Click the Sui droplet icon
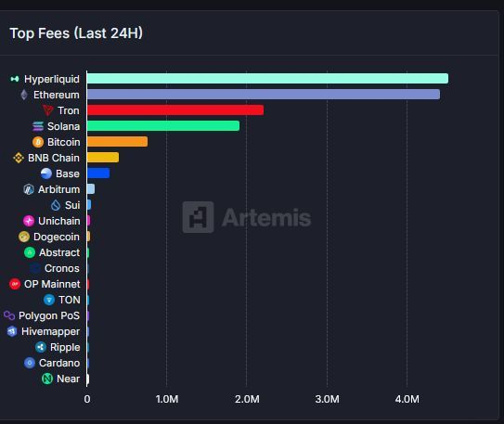Image resolution: width=504 pixels, height=424 pixels. pyautogui.click(x=56, y=205)
